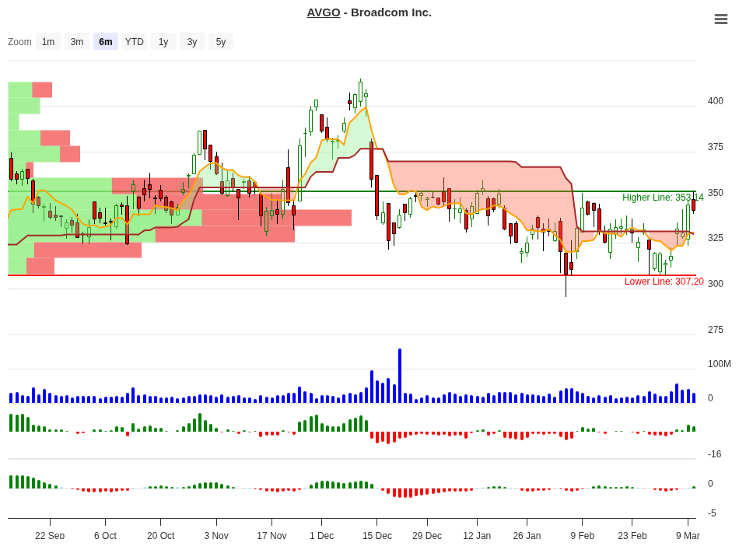Image resolution: width=739 pixels, height=560 pixels.
Task: Click the '9 Mar' date label
Action: pyautogui.click(x=688, y=535)
